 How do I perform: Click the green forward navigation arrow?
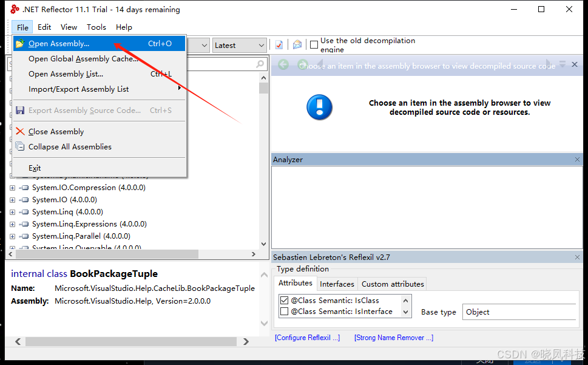[303, 64]
